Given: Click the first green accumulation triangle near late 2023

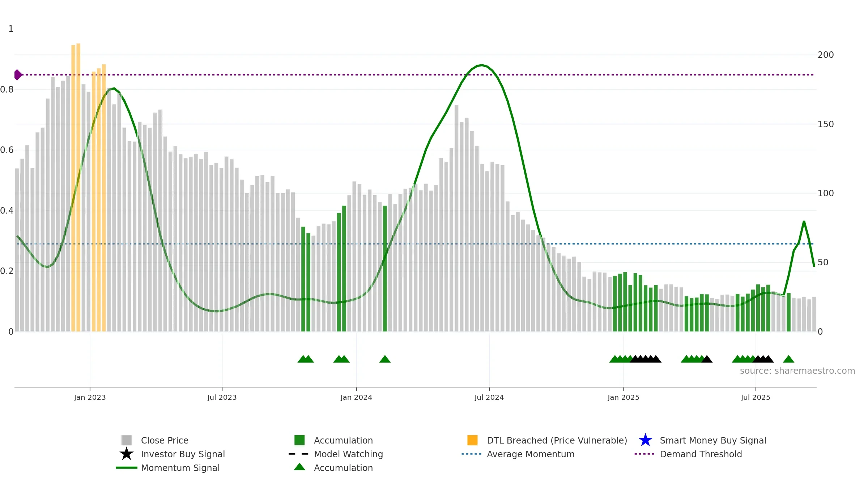Looking at the screenshot, I should [x=303, y=359].
